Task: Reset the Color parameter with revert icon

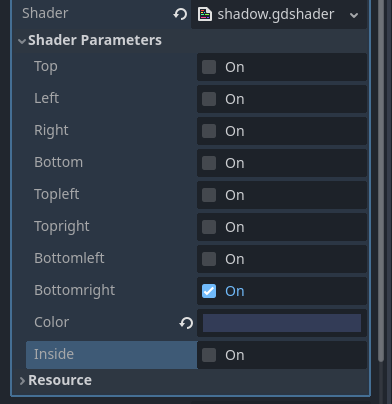Action: [186, 323]
